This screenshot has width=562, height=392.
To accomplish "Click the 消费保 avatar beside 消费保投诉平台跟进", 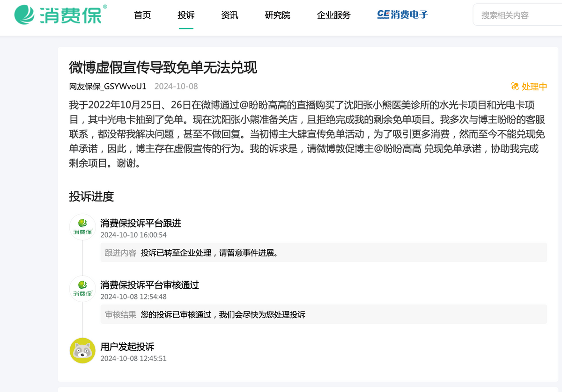I will pos(82,227).
